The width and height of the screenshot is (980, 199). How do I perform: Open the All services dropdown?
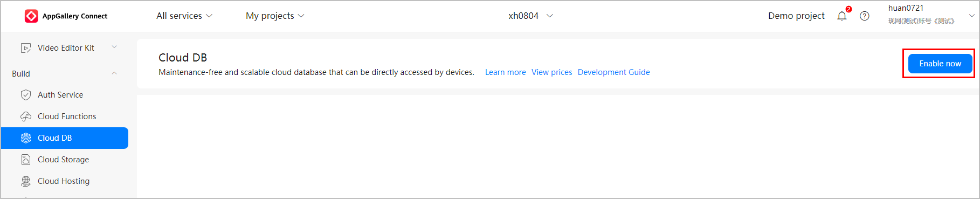pyautogui.click(x=184, y=16)
